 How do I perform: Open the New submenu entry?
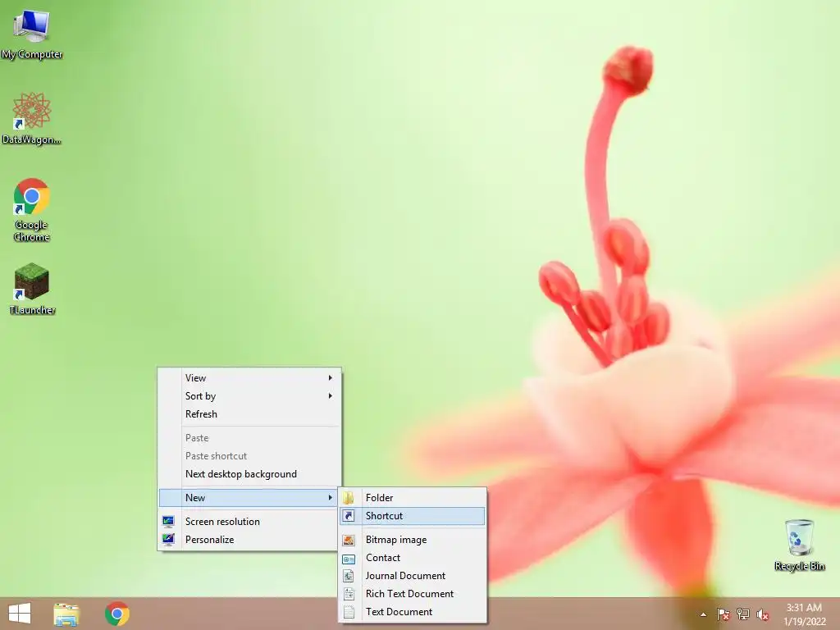[248, 498]
